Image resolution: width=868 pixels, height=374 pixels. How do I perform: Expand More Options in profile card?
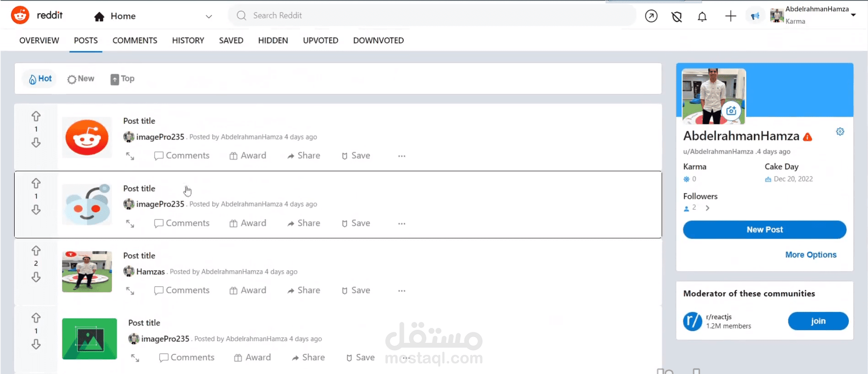click(x=811, y=255)
